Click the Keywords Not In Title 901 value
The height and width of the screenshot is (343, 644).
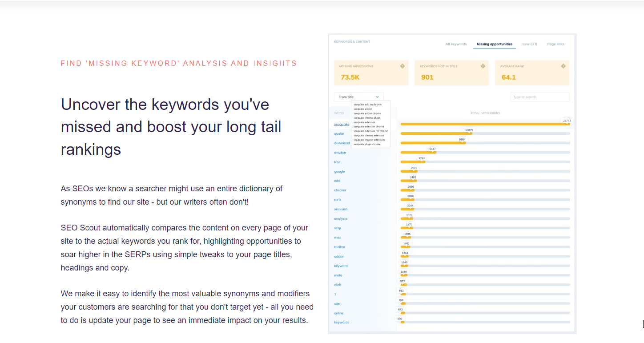[427, 77]
